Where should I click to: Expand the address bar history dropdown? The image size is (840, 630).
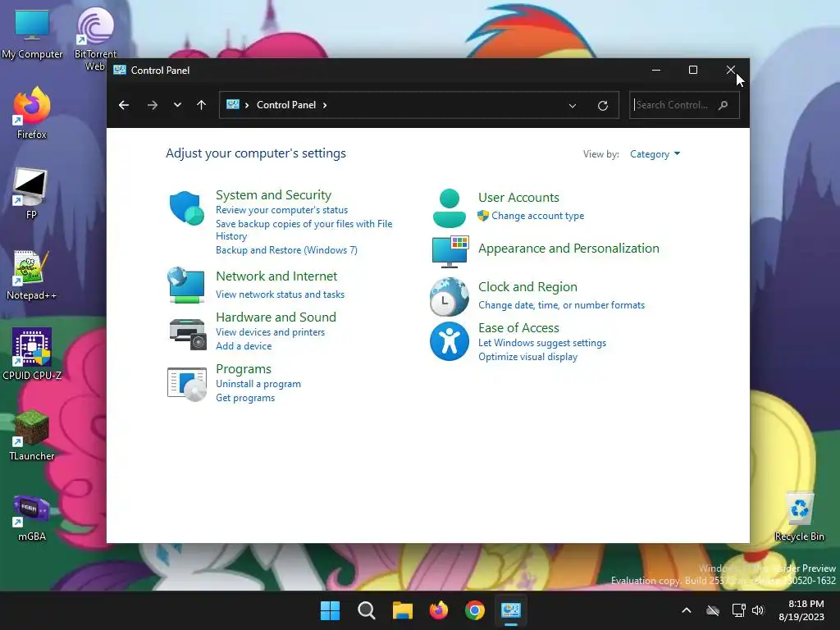point(572,106)
